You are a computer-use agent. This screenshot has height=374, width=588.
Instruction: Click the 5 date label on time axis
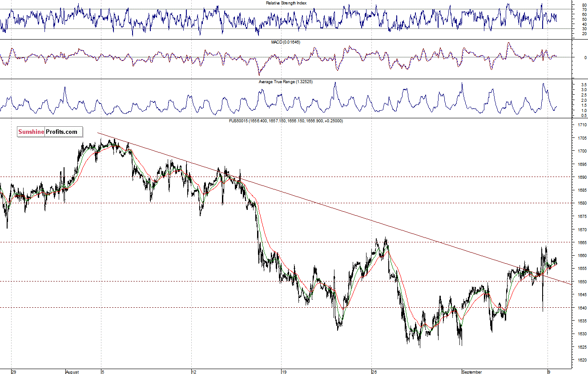coord(103,371)
